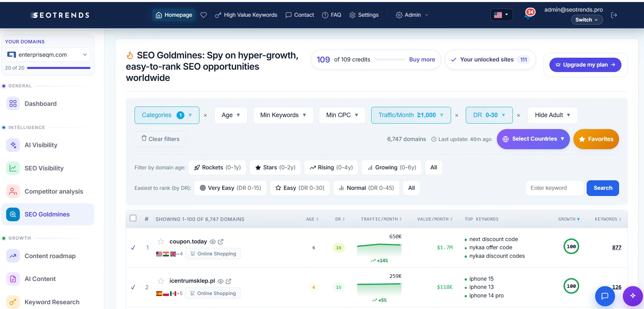
Task: Remove the DR 0-30 filter with its X
Action: (x=518, y=115)
